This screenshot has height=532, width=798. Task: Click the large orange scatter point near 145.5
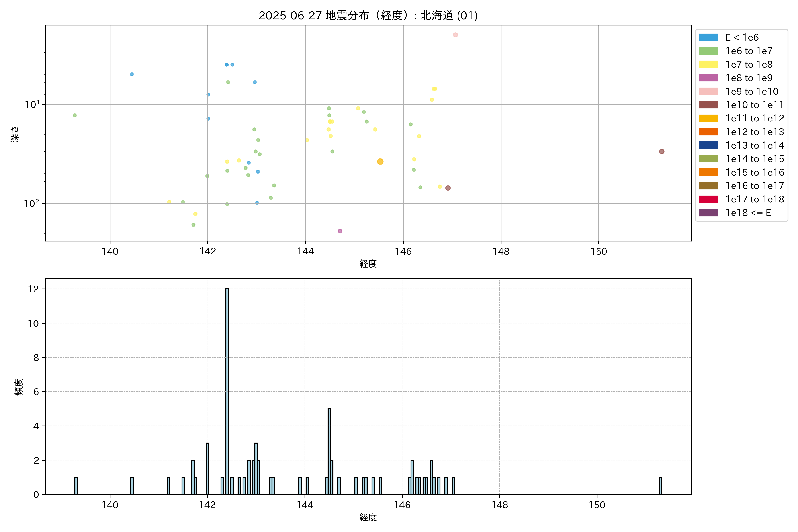tap(380, 162)
